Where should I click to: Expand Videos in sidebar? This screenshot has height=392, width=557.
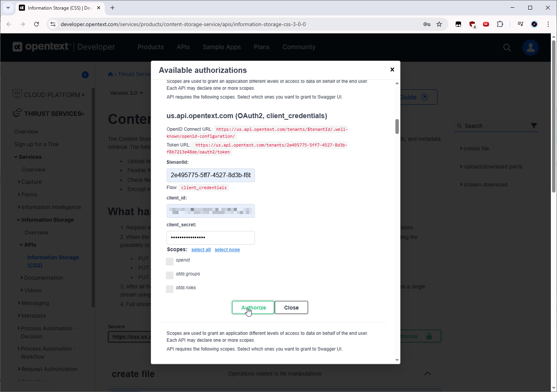tap(31, 290)
